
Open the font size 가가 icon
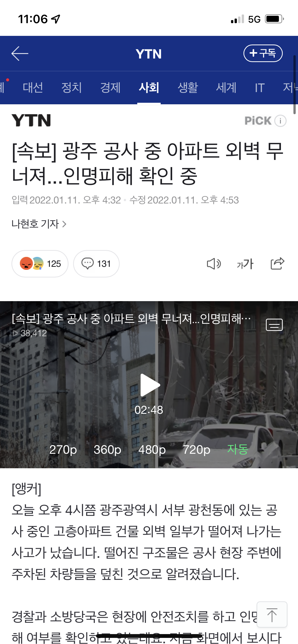(245, 264)
